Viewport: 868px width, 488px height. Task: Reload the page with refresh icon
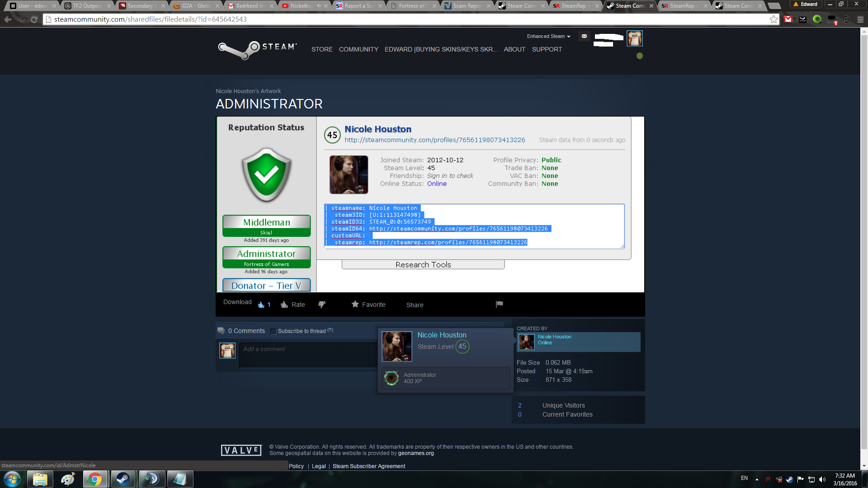pyautogui.click(x=34, y=19)
